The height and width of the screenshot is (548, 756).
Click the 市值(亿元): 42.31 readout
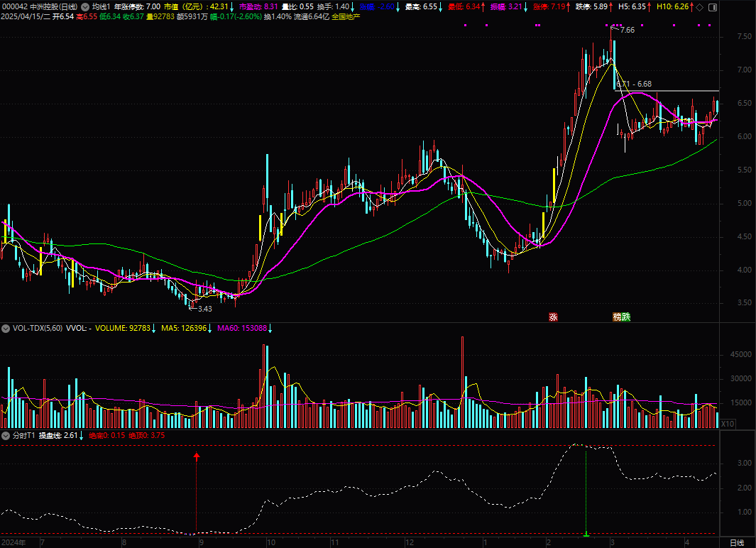(196, 7)
